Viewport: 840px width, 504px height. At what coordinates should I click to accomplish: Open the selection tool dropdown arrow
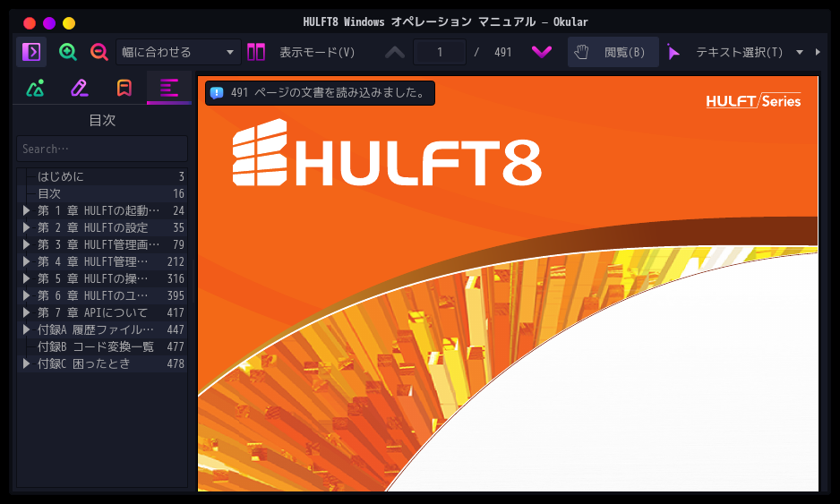click(800, 52)
